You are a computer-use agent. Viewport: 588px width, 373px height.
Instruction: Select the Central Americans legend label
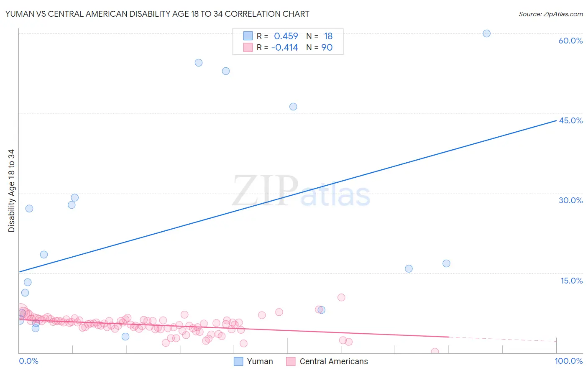[334, 361]
